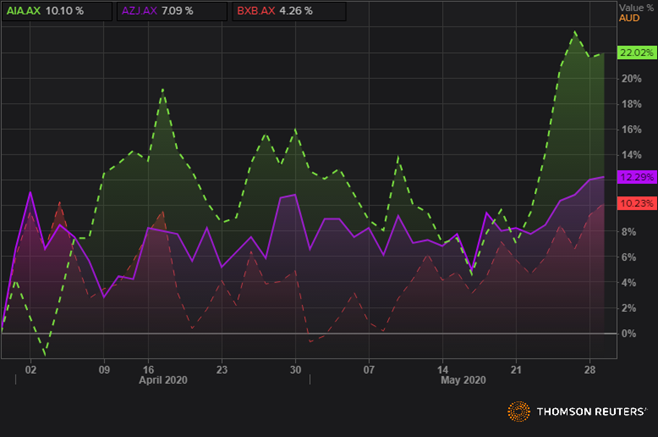Image resolution: width=658 pixels, height=437 pixels.
Task: Click the orange AUD currency label
Action: [629, 18]
